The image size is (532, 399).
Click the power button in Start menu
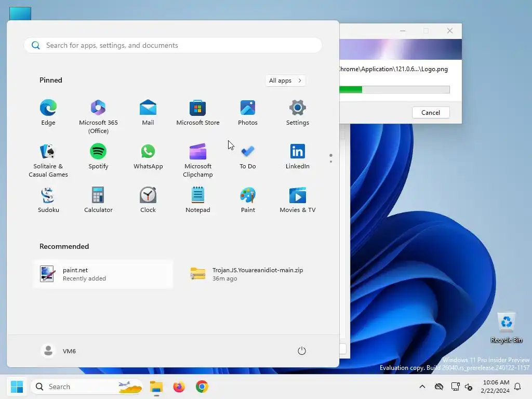[x=302, y=351]
